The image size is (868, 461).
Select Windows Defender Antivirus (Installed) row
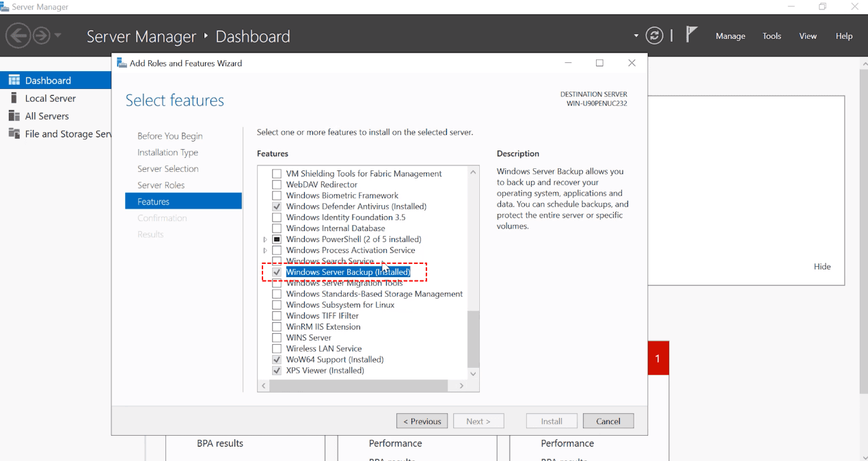tap(356, 207)
